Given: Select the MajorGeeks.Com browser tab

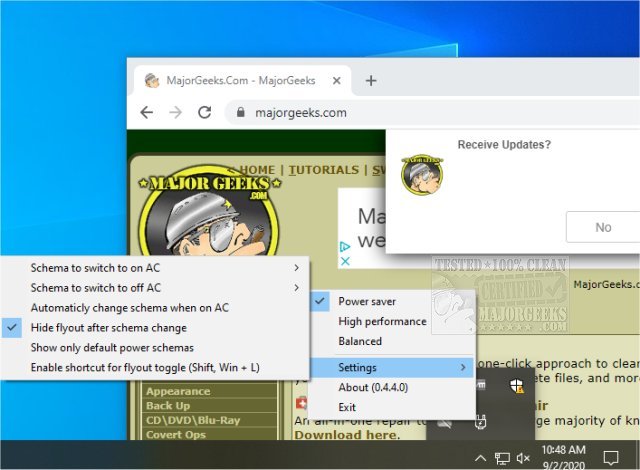Looking at the screenshot, I should 243,80.
